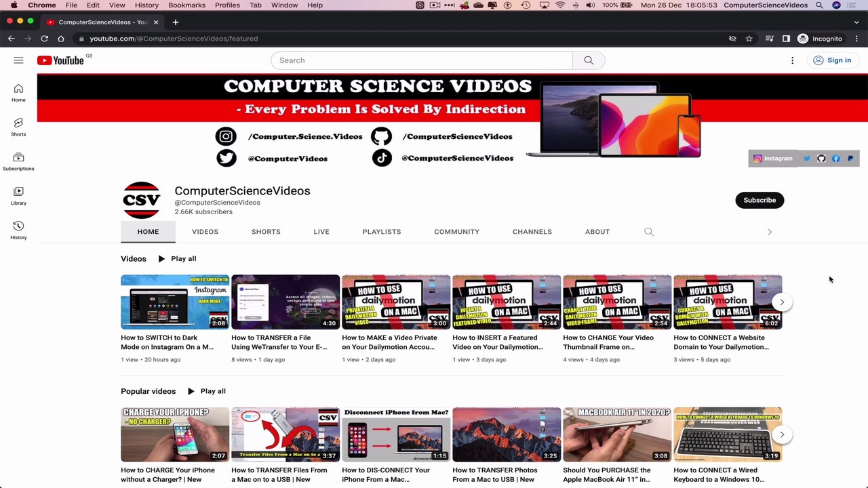Open 'How to TRANSFER a File Using WeTransfer' title
868x488 pixels.
coord(279,342)
